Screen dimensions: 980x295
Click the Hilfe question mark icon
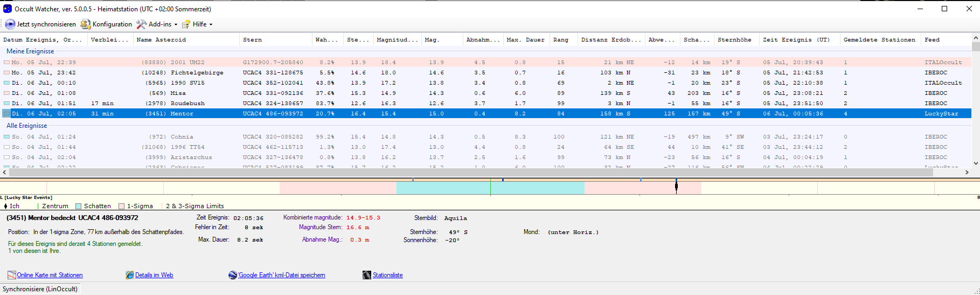(186, 24)
